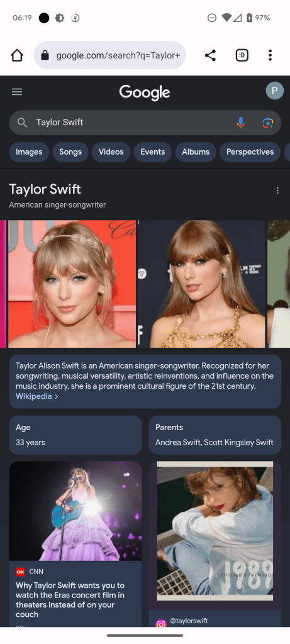The width and height of the screenshot is (290, 644).
Task: Select the Albums filter chip
Action: [x=196, y=152]
